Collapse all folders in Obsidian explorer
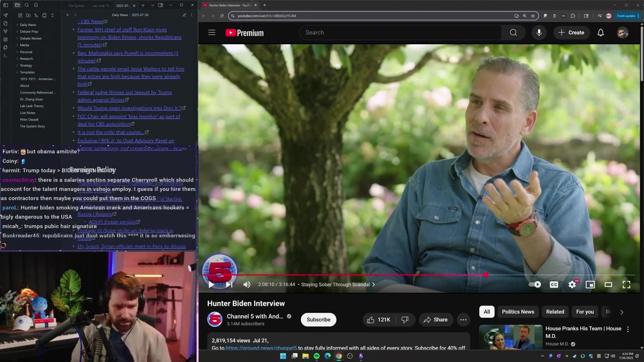 pyautogui.click(x=52, y=16)
